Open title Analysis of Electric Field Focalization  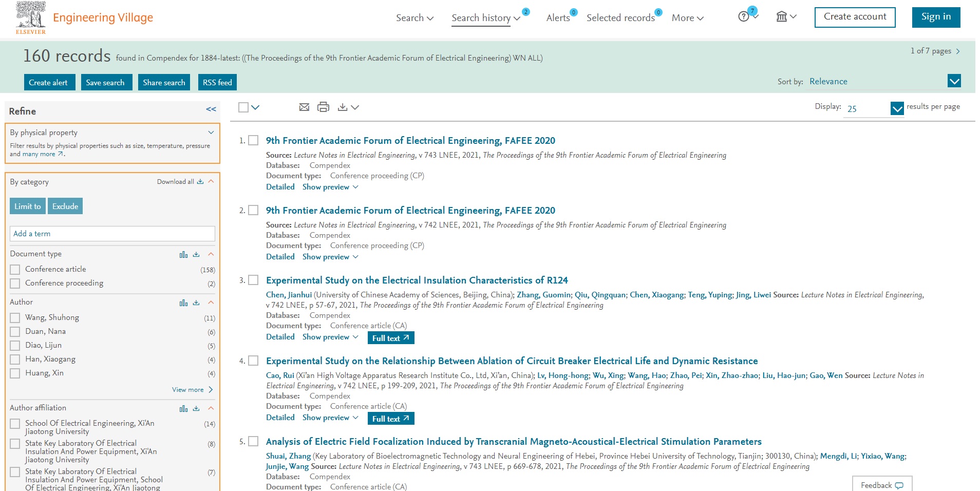click(514, 442)
